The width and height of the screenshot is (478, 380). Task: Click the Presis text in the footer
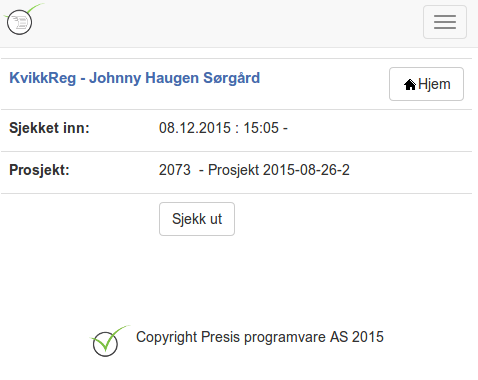click(221, 337)
